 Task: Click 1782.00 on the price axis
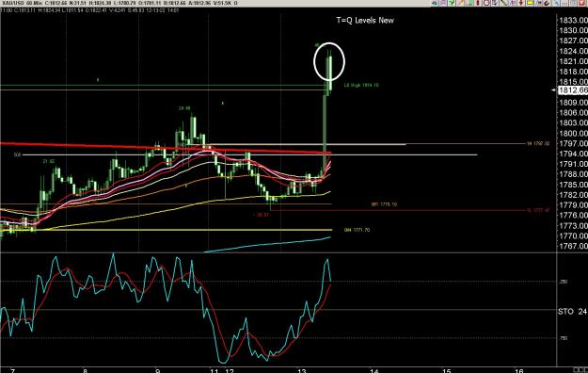coord(573,195)
